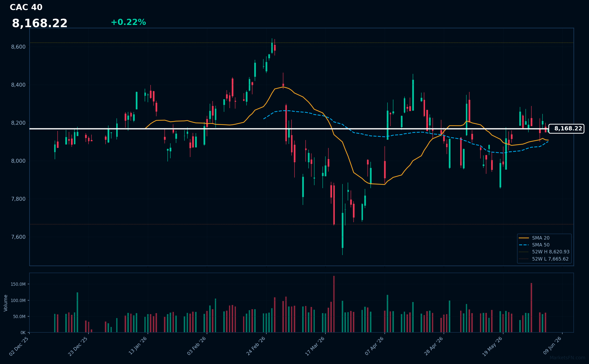Click the 23 Dec '25 date label
The height and width of the screenshot is (364, 589).
tap(78, 346)
